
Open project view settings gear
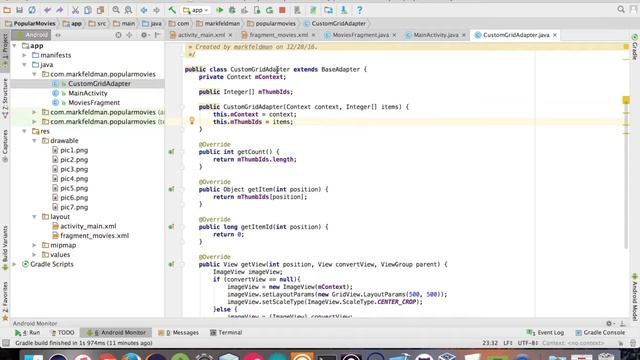(x=144, y=35)
